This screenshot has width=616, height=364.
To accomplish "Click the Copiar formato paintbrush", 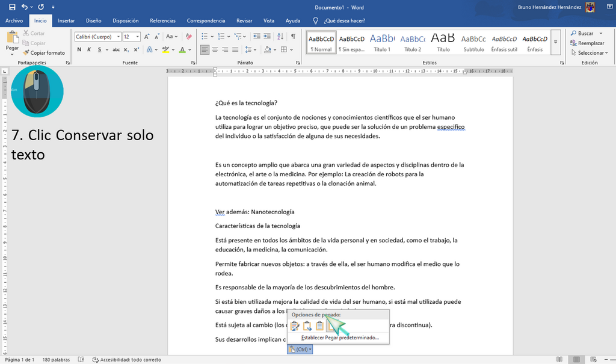I will point(43,53).
